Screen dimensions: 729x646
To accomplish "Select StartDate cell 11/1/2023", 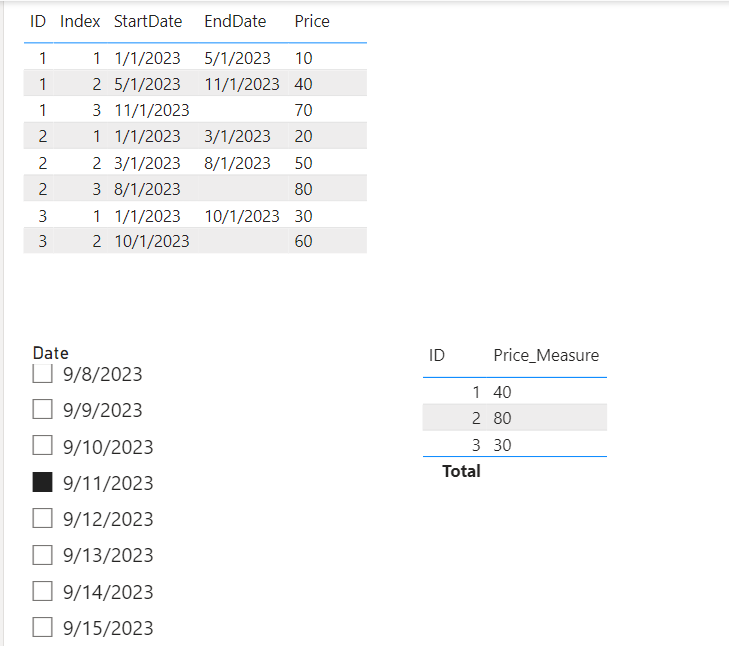I will [152, 110].
